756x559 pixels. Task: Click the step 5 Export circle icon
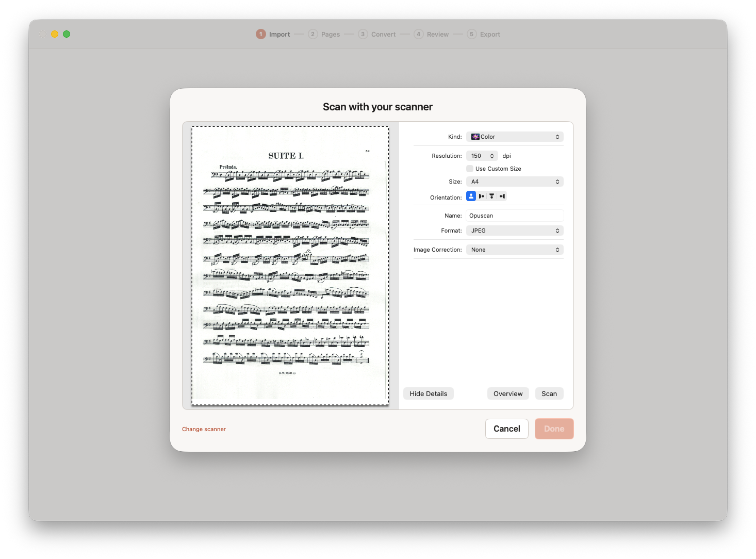[x=471, y=34]
